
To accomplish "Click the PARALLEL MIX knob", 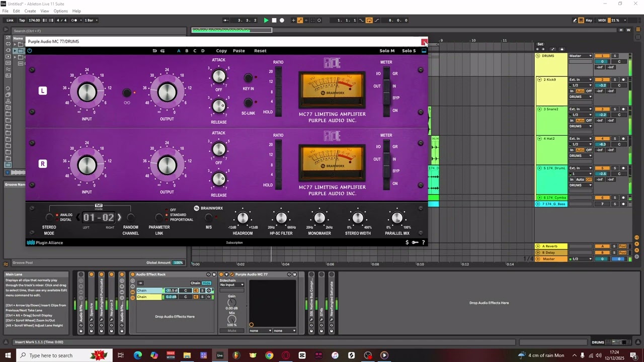I will pos(397,218).
